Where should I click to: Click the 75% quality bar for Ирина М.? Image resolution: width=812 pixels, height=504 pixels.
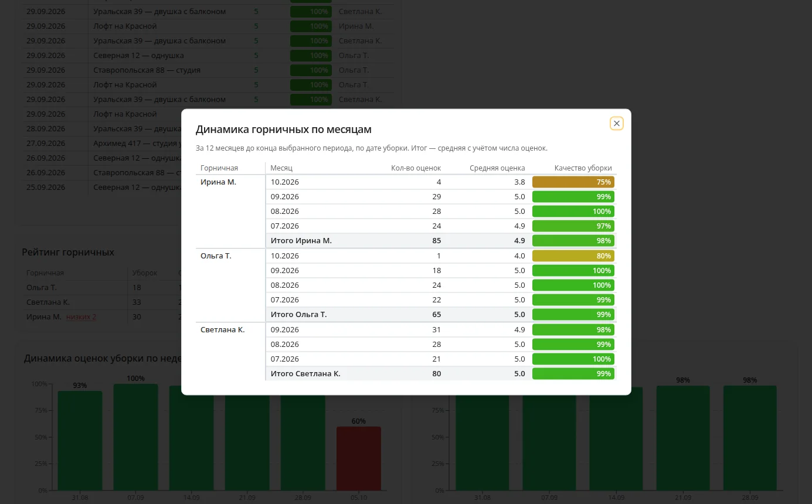(573, 182)
